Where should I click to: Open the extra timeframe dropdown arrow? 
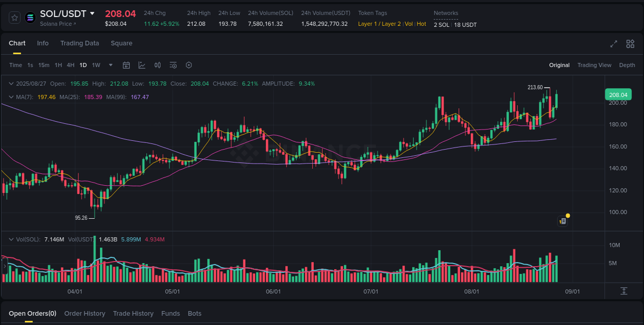(x=110, y=65)
